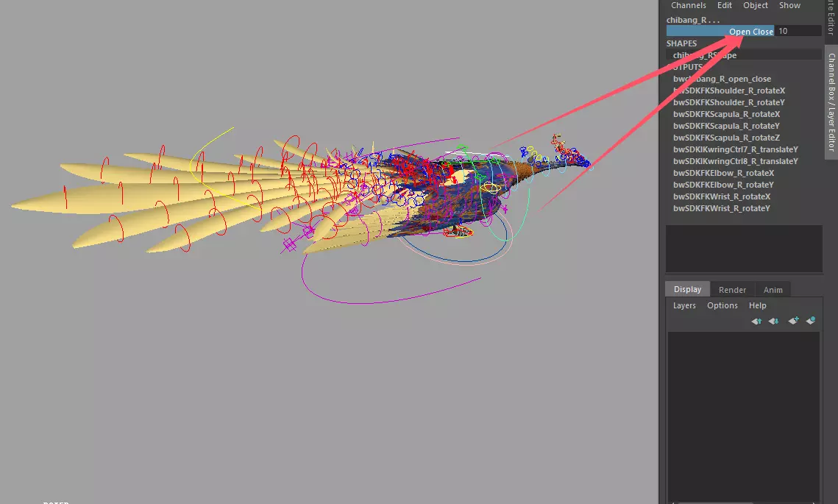The width and height of the screenshot is (838, 504).
Task: Click the Open Close value field showing 10
Action: tap(798, 31)
